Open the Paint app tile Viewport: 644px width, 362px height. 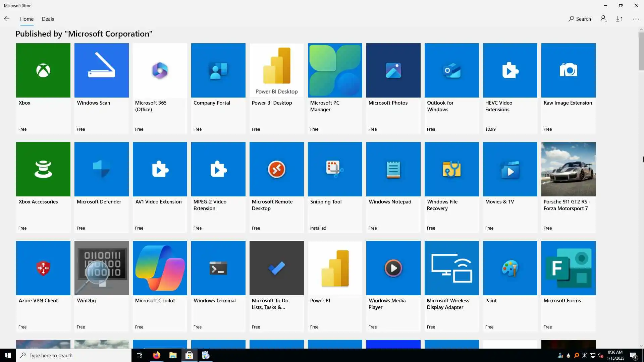click(510, 268)
